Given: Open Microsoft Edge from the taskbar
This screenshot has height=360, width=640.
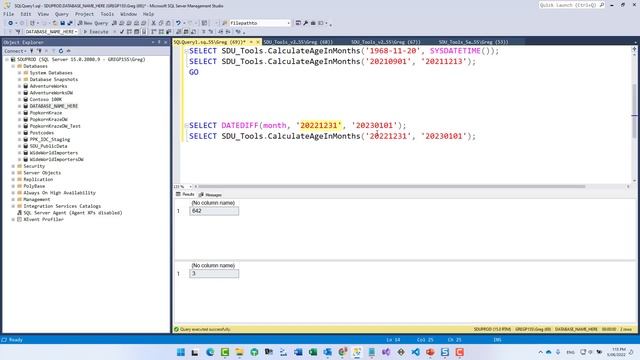Looking at the screenshot, I should click(210, 352).
